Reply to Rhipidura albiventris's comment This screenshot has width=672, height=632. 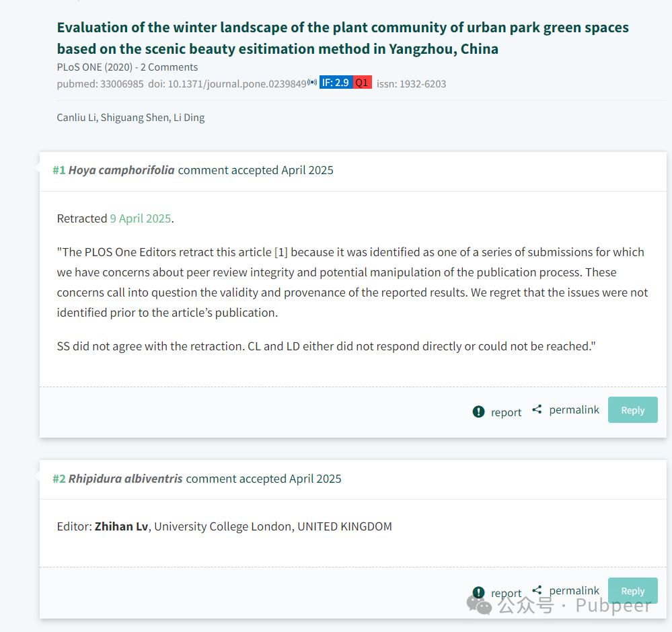[x=632, y=591]
